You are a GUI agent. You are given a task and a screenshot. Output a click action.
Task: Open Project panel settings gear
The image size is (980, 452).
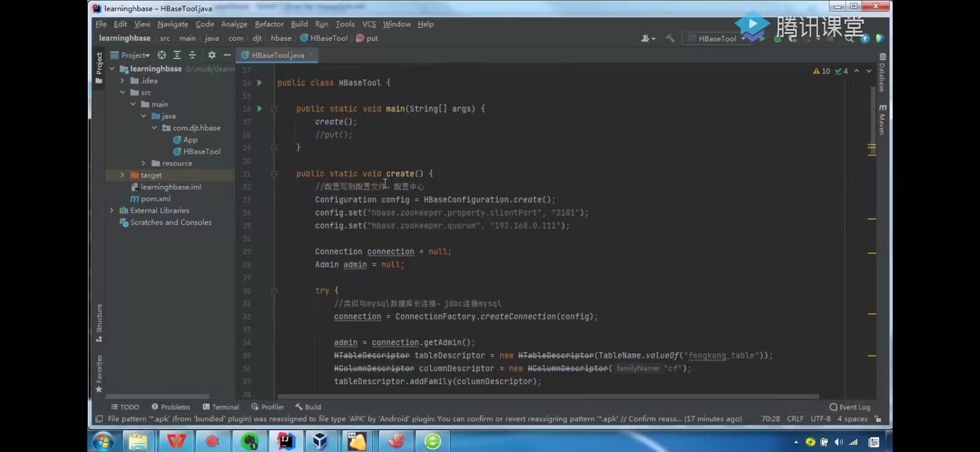[212, 55]
